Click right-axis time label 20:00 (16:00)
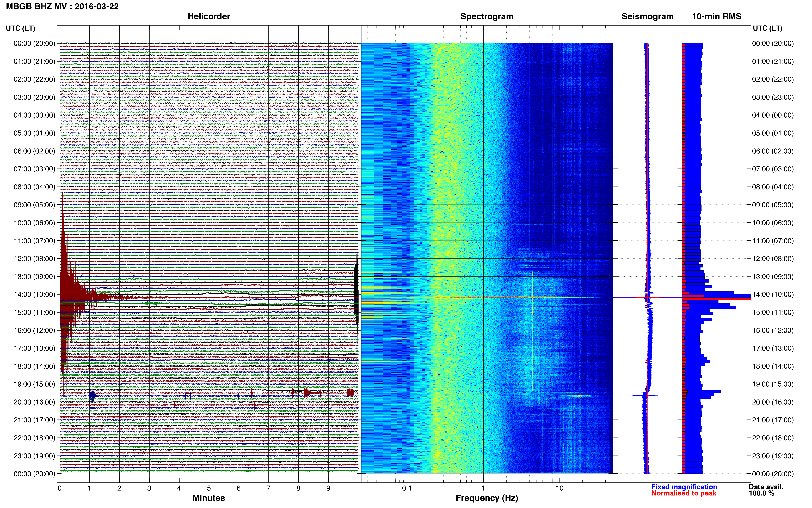Viewport: 812px width, 508px height. tap(773, 402)
